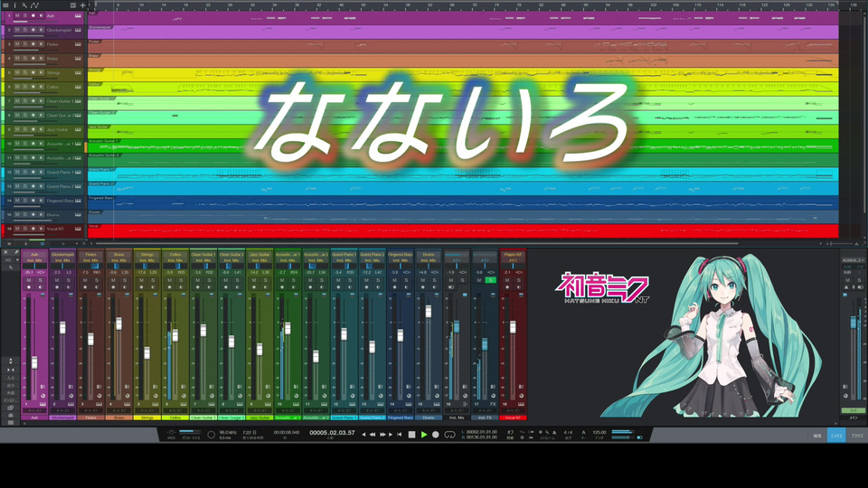Add a track with the plus icon
Viewport: 868px width, 488px height.
pos(82,5)
